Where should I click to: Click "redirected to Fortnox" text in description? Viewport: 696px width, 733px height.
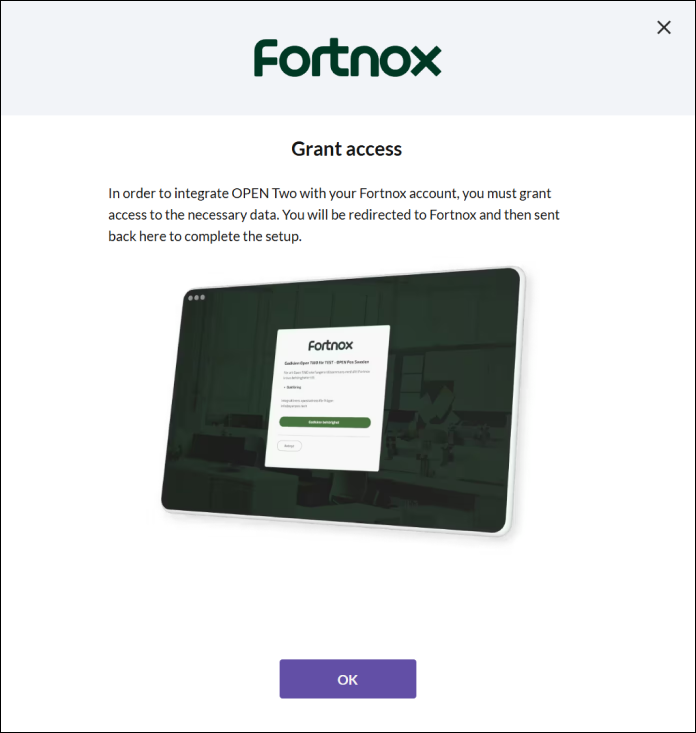coord(412,215)
